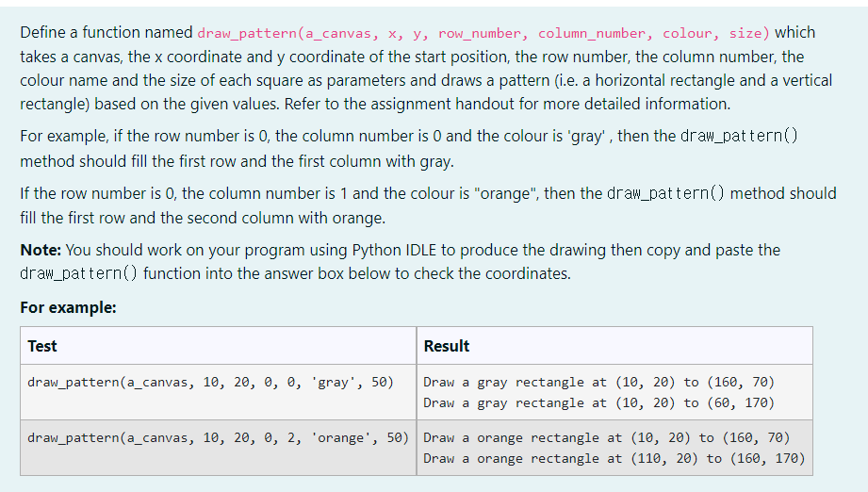Click the sentence starting 'For example, if the row number'
The width and height of the screenshot is (868, 492).
click(x=409, y=148)
